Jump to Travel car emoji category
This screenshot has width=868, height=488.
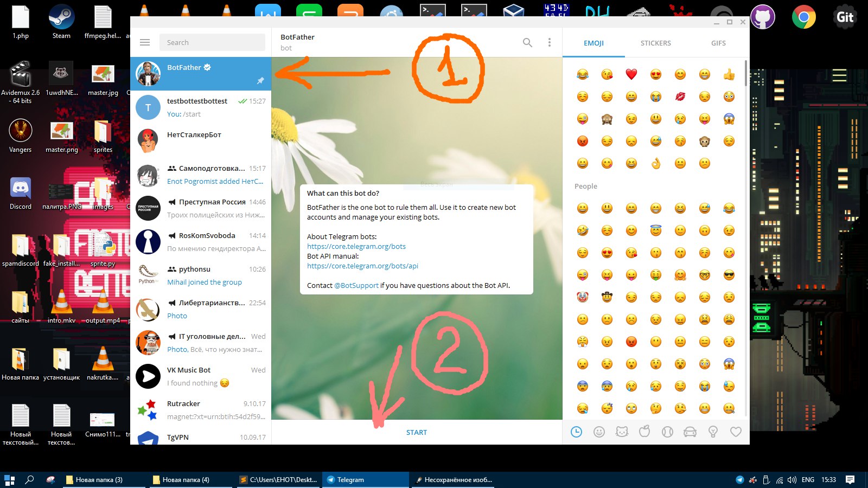tap(690, 432)
